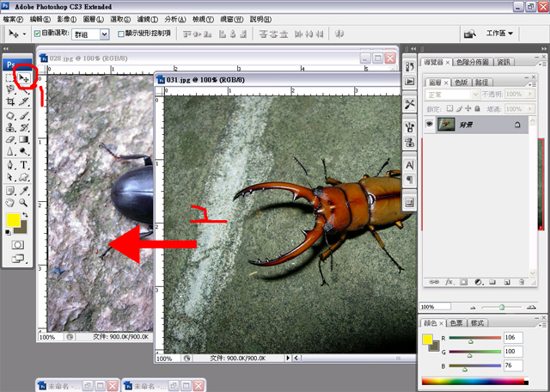Viewport: 550px width, 392px height.
Task: Click the create new layer icon
Action: point(508,281)
